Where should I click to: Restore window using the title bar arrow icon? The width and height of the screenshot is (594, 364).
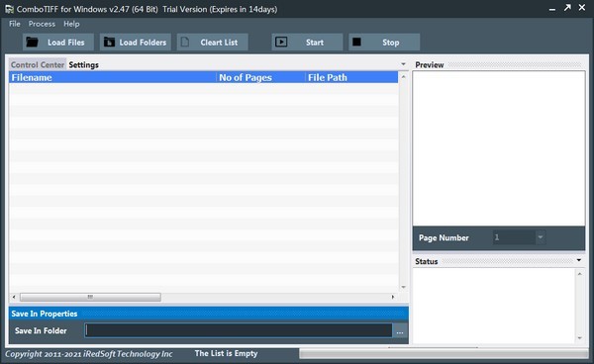[x=567, y=8]
